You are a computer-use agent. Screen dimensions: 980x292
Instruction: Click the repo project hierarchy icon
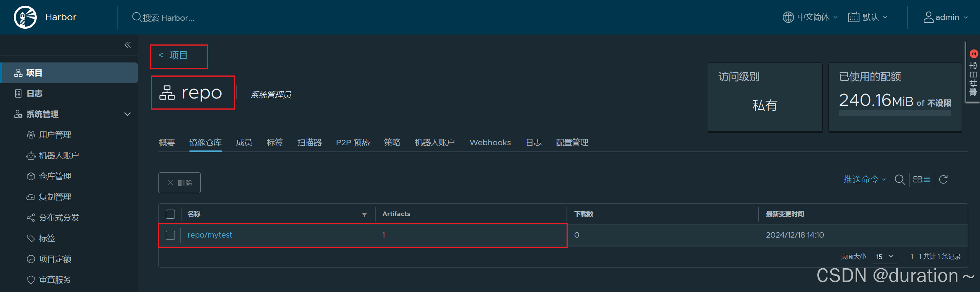click(x=167, y=93)
